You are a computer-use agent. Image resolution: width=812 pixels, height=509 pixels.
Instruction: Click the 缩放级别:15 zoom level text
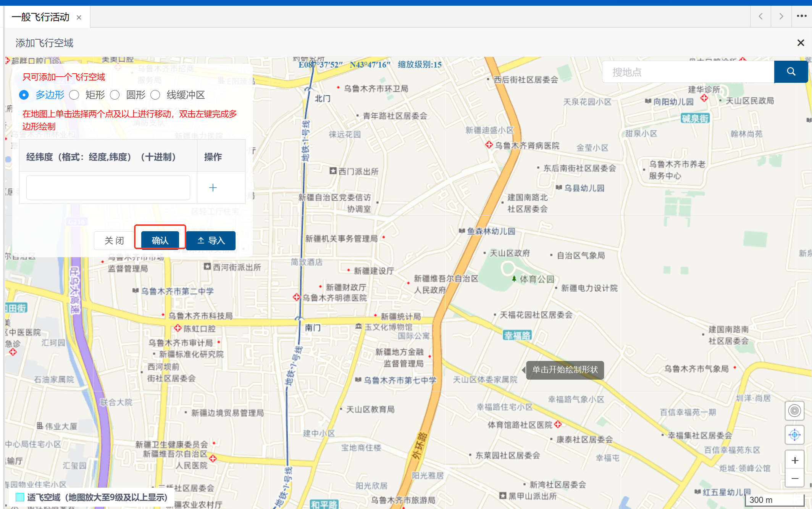click(420, 64)
